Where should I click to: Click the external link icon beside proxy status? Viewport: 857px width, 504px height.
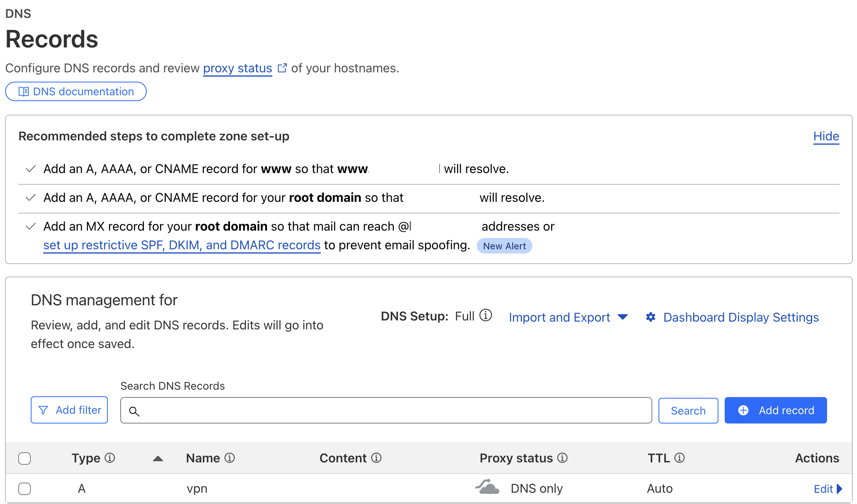click(x=282, y=68)
